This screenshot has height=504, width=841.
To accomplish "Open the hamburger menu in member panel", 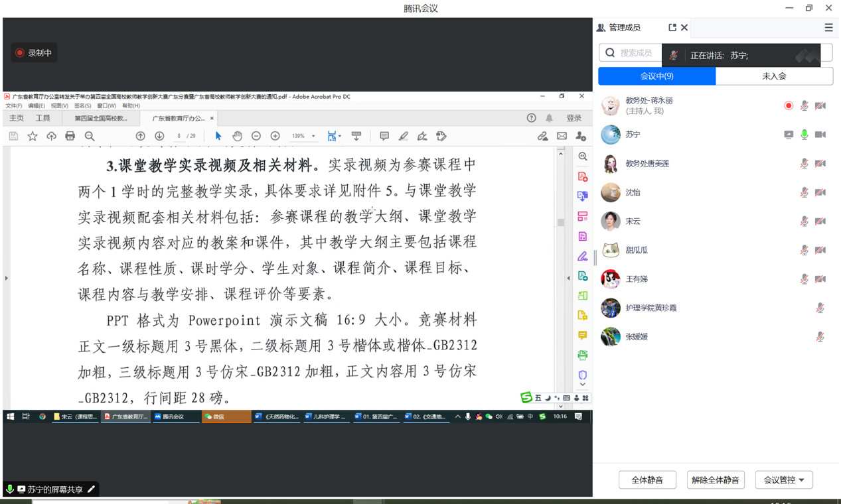I will pyautogui.click(x=828, y=27).
